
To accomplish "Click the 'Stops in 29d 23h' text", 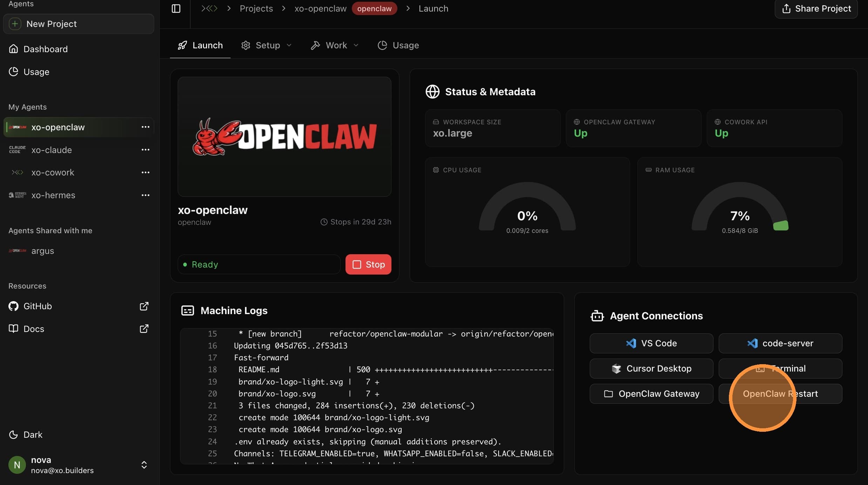I will (361, 222).
